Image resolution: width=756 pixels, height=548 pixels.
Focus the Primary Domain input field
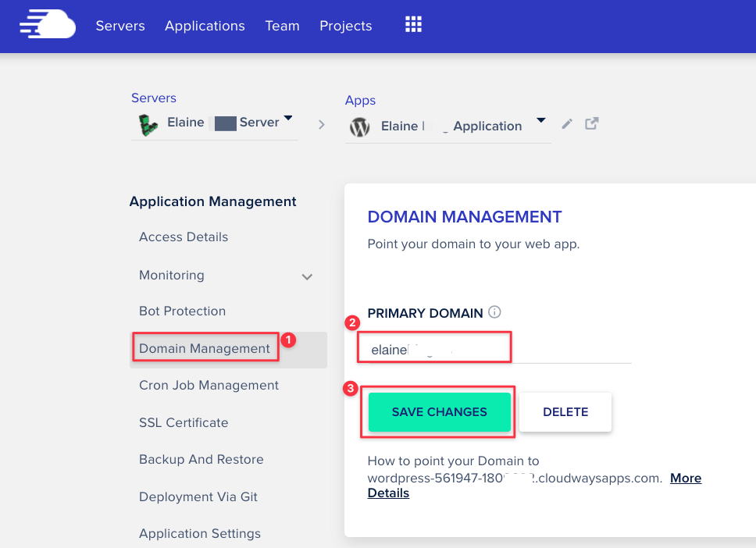[x=500, y=350]
